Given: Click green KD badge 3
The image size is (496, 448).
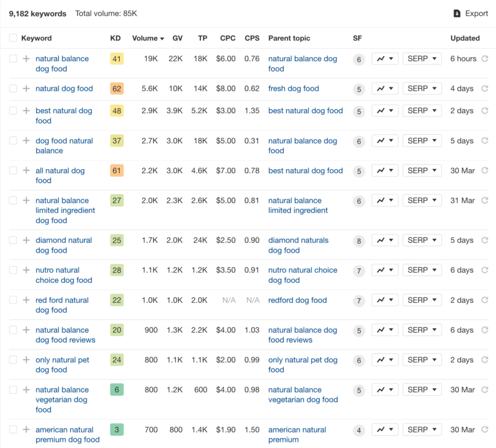Looking at the screenshot, I should pyautogui.click(x=117, y=430).
